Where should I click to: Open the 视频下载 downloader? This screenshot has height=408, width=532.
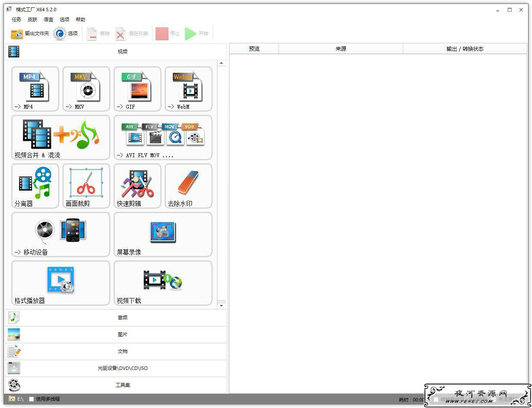[x=163, y=283]
